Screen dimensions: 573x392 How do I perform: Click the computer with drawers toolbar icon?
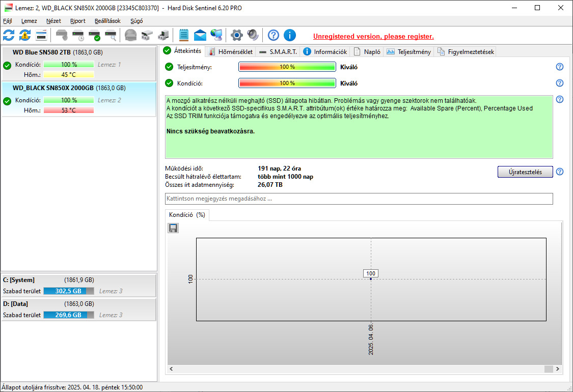tap(163, 36)
